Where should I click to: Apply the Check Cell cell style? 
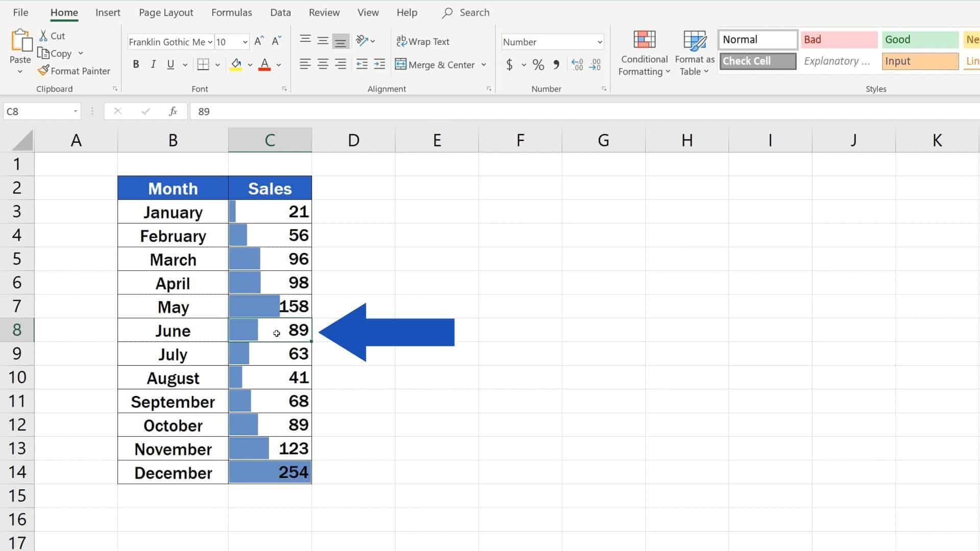pos(757,61)
